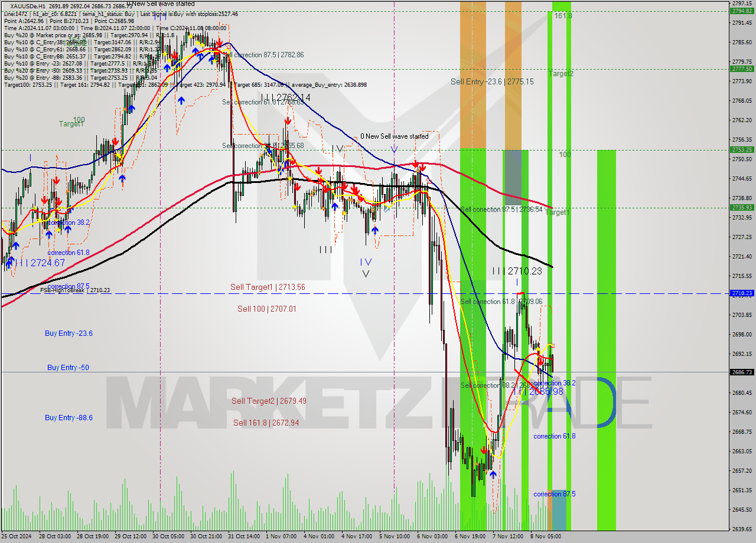756x543 pixels.
Task: Select the Sell Target1 | 2713.56 label
Action: 268,287
